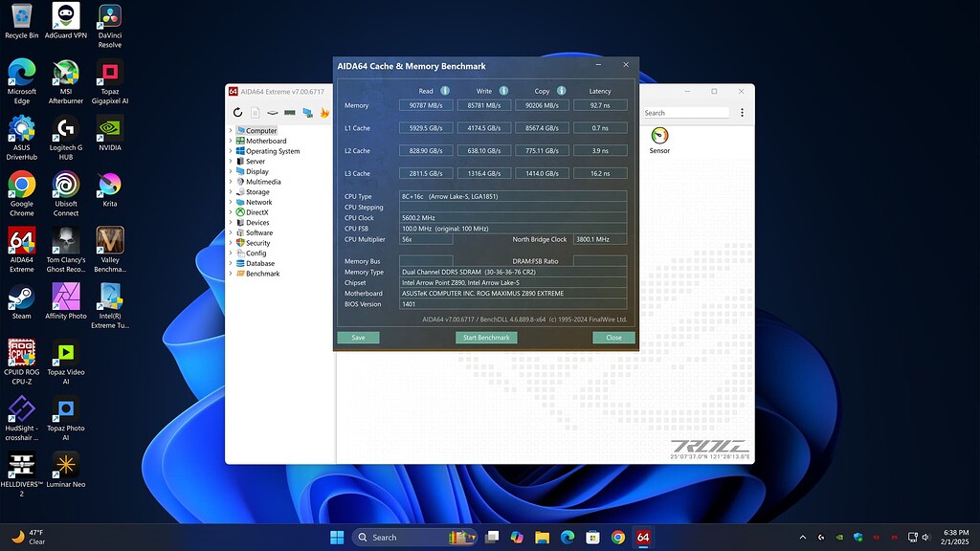Show hidden icons in the system tray

click(x=803, y=538)
